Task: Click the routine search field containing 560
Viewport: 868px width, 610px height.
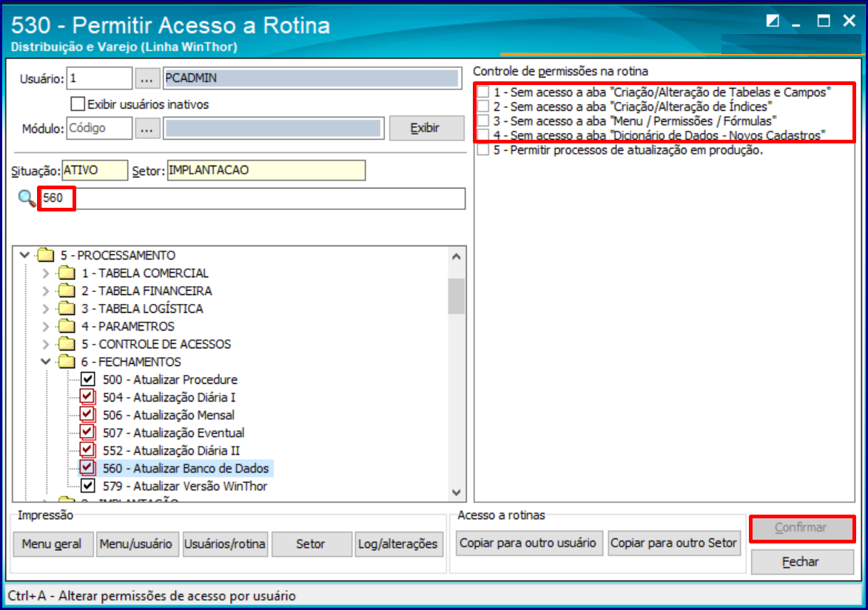Action: [253, 198]
